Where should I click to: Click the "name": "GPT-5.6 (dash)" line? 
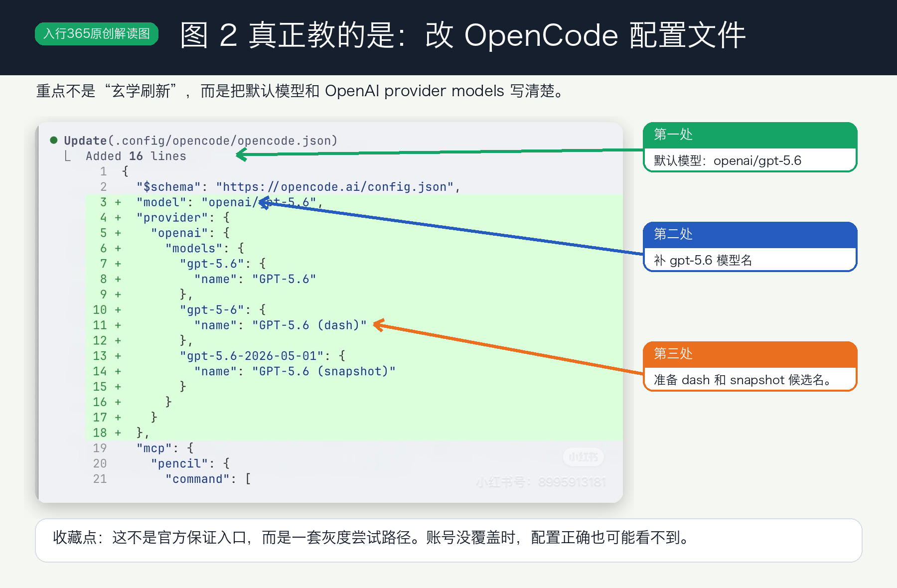tap(281, 325)
